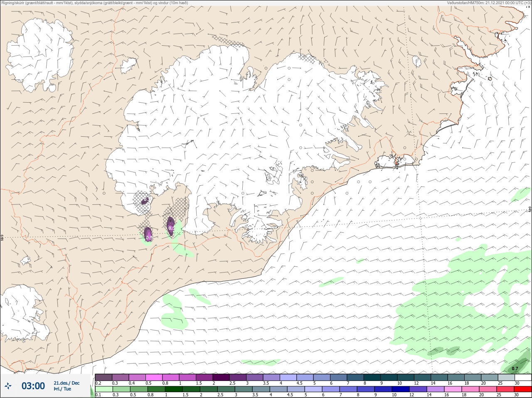Pick the white 30 swatch in upper legend row
532x398 pixels.
click(523, 377)
